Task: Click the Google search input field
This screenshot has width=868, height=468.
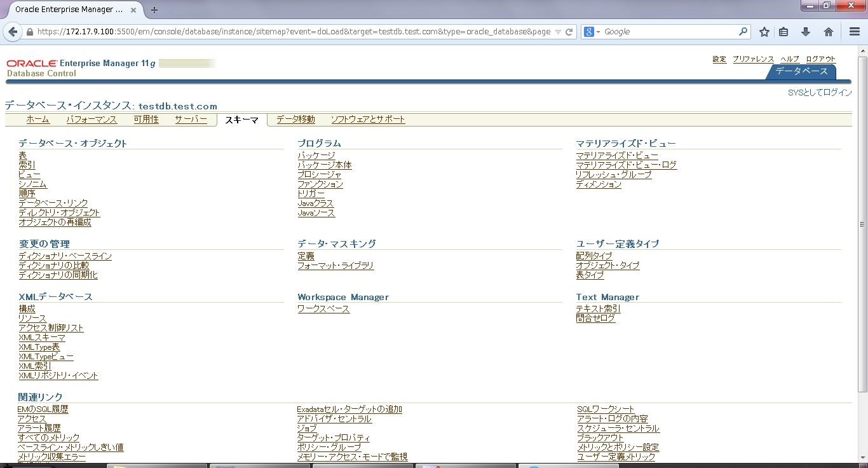Action: (670, 32)
